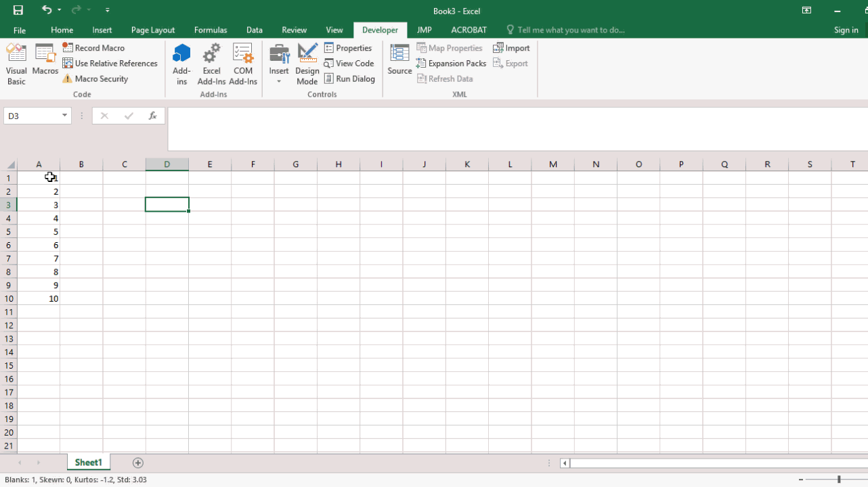
Task: Open the XML Source pane
Action: click(x=399, y=63)
